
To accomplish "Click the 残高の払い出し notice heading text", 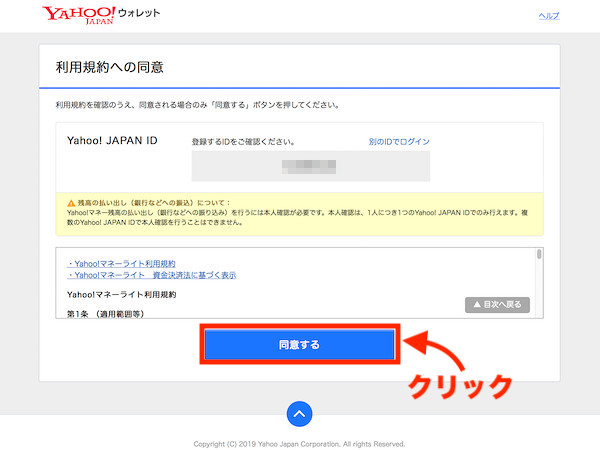I will (x=154, y=203).
